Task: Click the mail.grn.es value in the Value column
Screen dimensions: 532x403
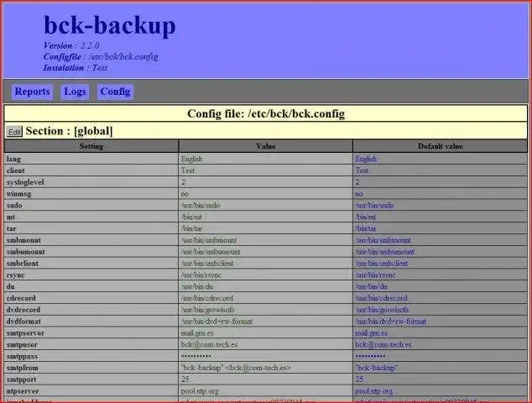Action: pyautogui.click(x=197, y=333)
